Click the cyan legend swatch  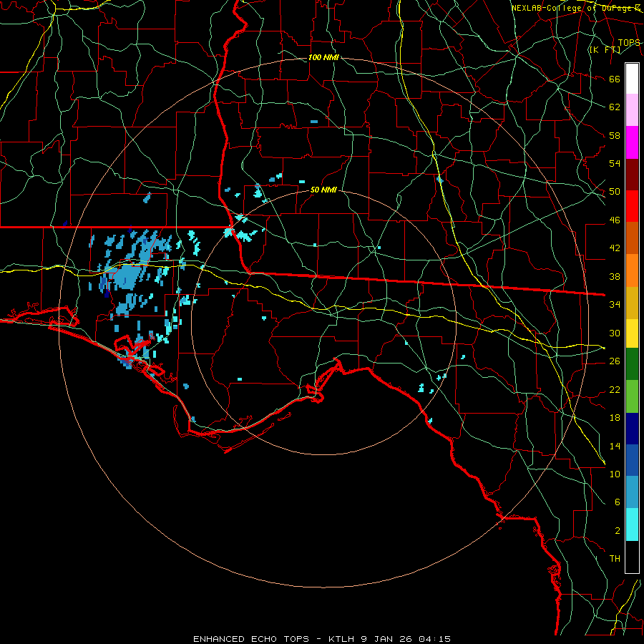pos(632,525)
